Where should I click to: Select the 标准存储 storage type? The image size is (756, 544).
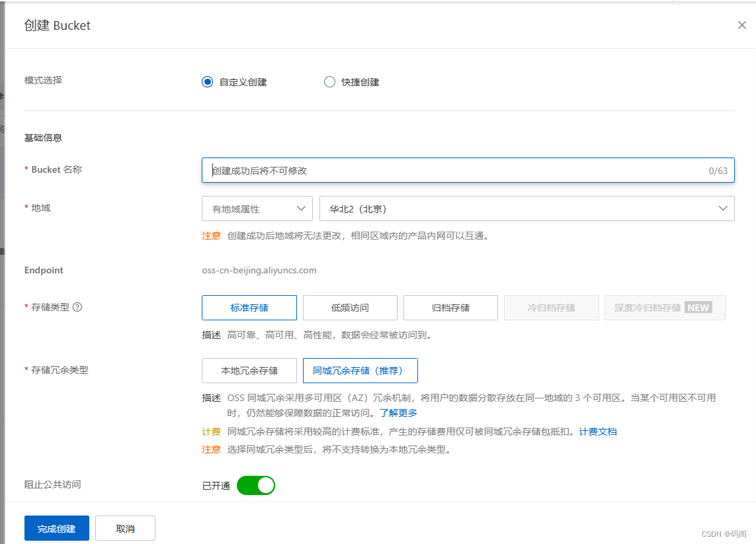click(x=249, y=307)
